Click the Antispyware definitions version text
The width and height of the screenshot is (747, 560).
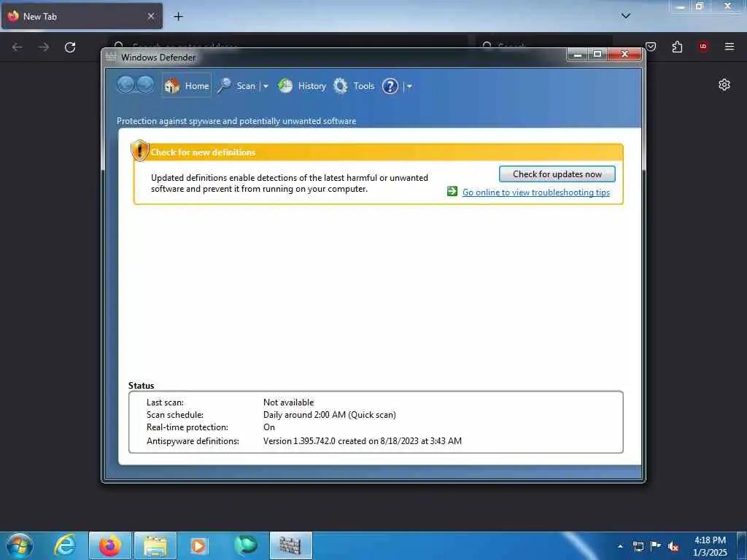[363, 441]
